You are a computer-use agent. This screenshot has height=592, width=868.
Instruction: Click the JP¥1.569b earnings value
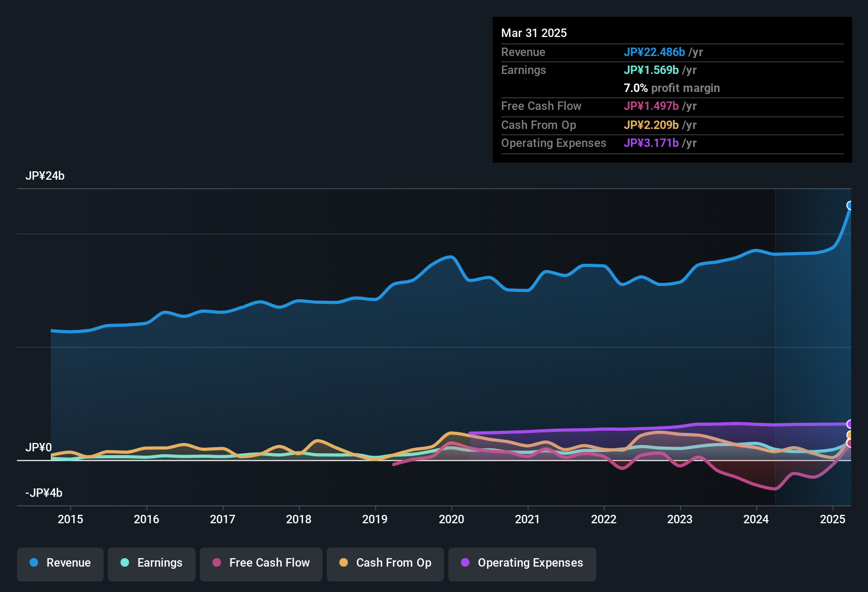[x=651, y=70]
